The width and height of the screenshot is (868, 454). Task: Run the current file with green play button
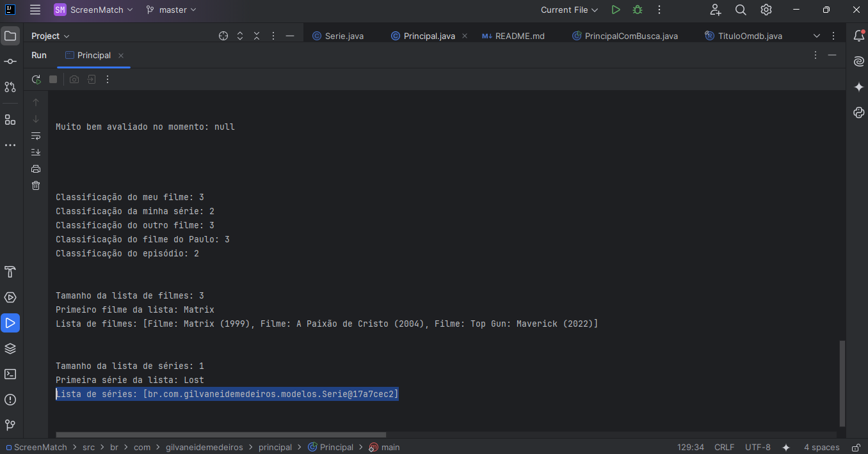pos(616,10)
